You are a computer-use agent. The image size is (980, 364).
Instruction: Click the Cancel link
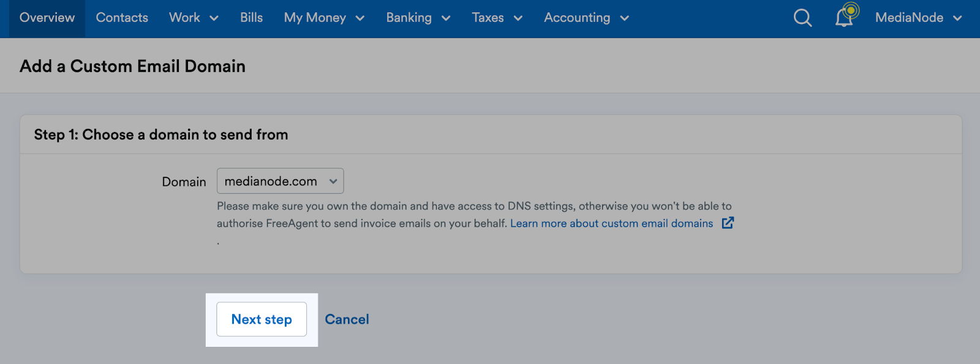347,319
